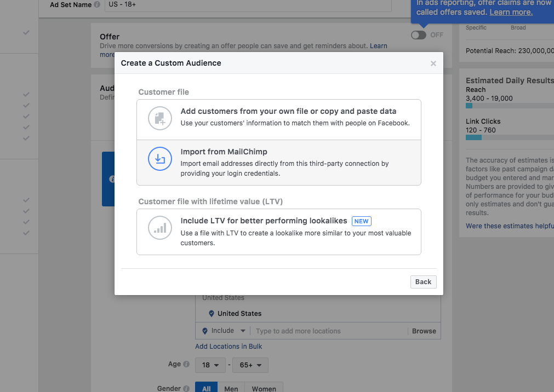This screenshot has height=392, width=554.
Task: Click the MailChimp import download icon
Action: (x=159, y=159)
